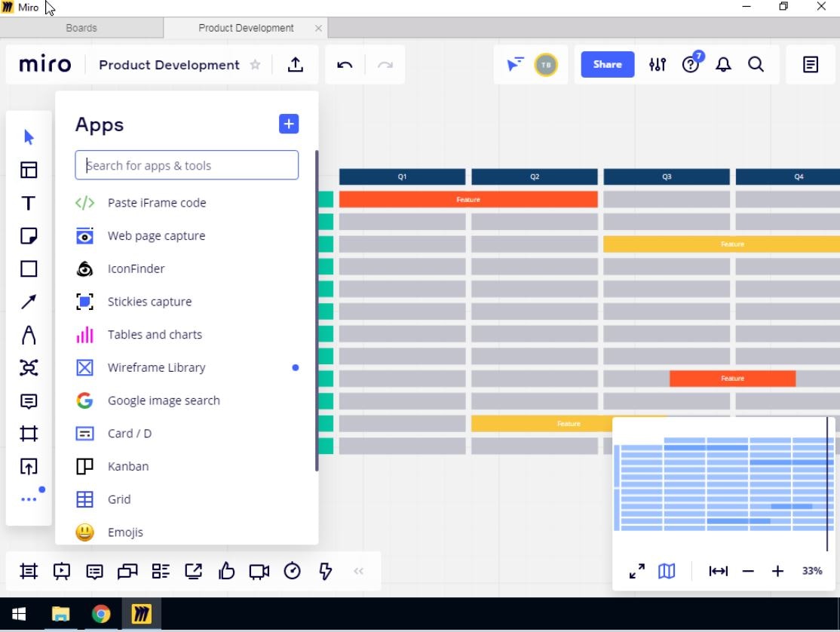Click the minimap board preview
The width and height of the screenshot is (840, 632).
click(723, 483)
